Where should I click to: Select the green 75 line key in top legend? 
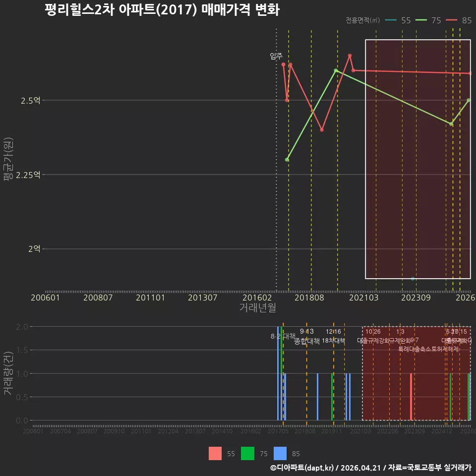coord(421,20)
